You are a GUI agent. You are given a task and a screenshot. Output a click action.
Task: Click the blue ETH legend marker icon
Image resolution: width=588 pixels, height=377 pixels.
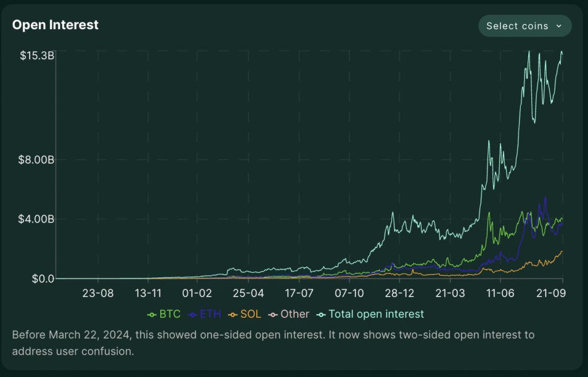click(193, 315)
